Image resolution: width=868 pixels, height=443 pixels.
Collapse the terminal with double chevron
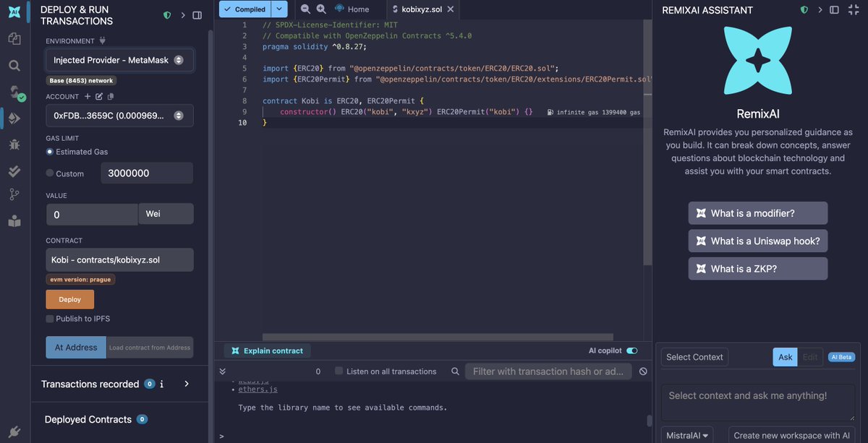click(223, 371)
